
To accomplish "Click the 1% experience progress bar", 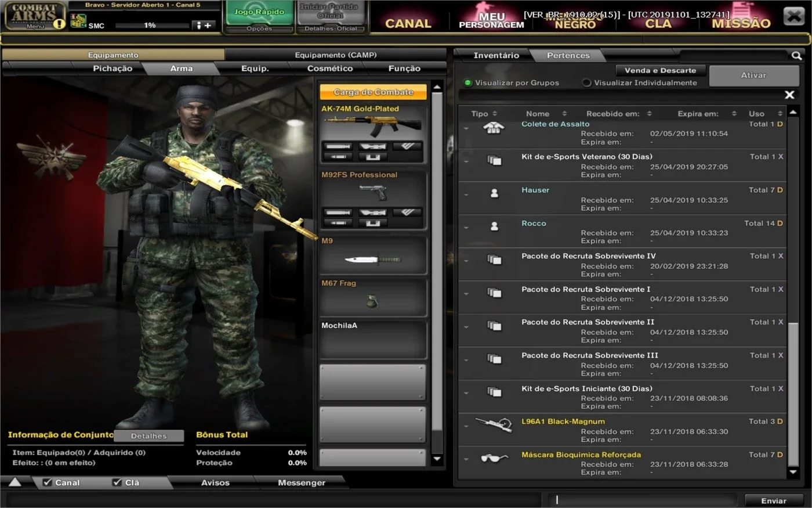I will click(153, 26).
